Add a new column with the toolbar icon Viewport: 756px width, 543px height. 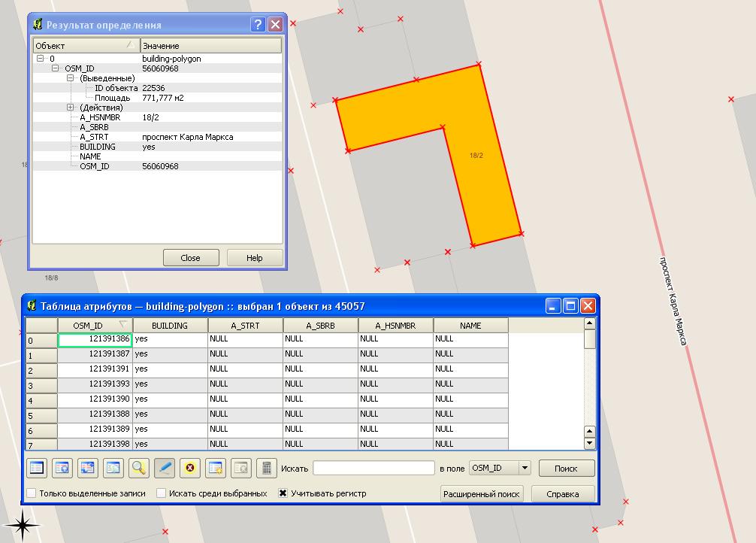(x=216, y=468)
